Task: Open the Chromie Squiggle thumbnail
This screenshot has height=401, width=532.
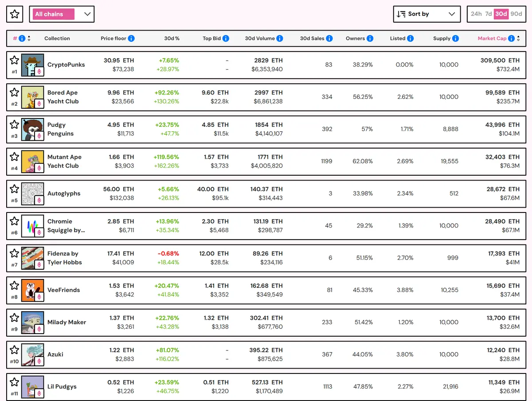Action: [32, 226]
